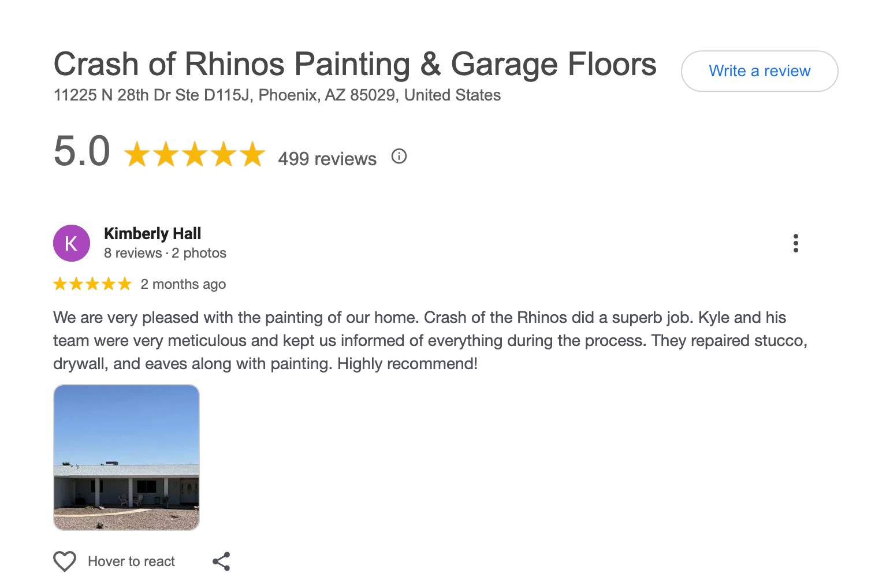Open the review timestamp 2 months ago
The height and width of the screenshot is (588, 886).
[x=183, y=284]
